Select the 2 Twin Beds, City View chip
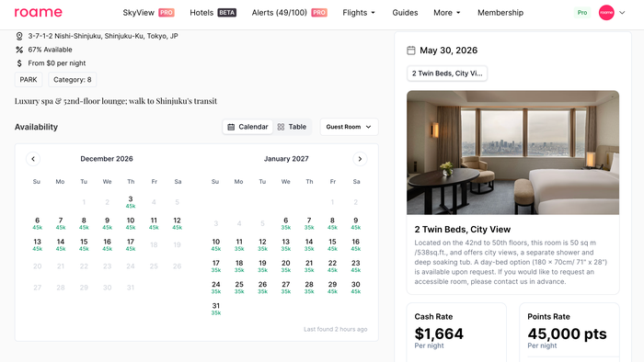644x362 pixels. coord(447,74)
